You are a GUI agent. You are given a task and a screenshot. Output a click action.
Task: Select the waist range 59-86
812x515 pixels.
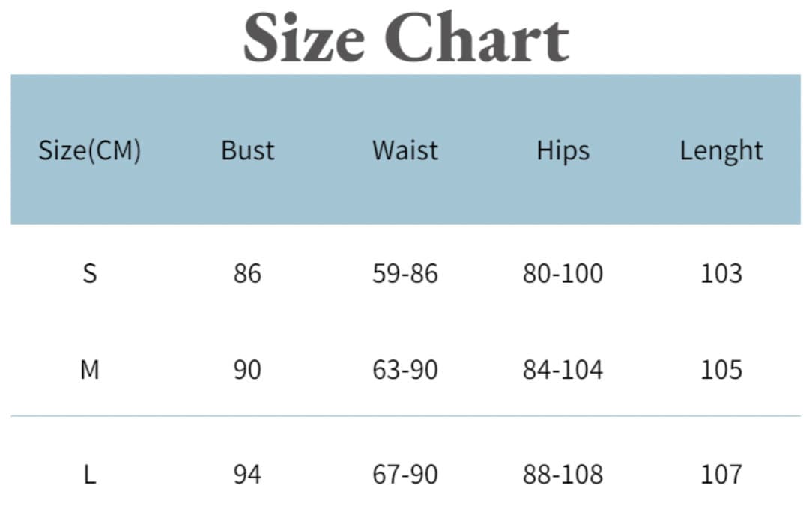pyautogui.click(x=405, y=273)
